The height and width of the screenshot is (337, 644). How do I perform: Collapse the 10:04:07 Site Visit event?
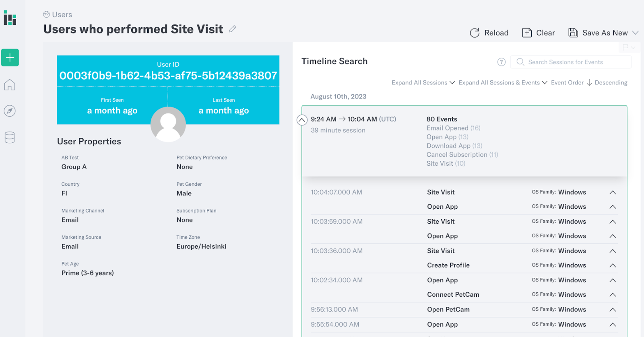click(x=613, y=192)
